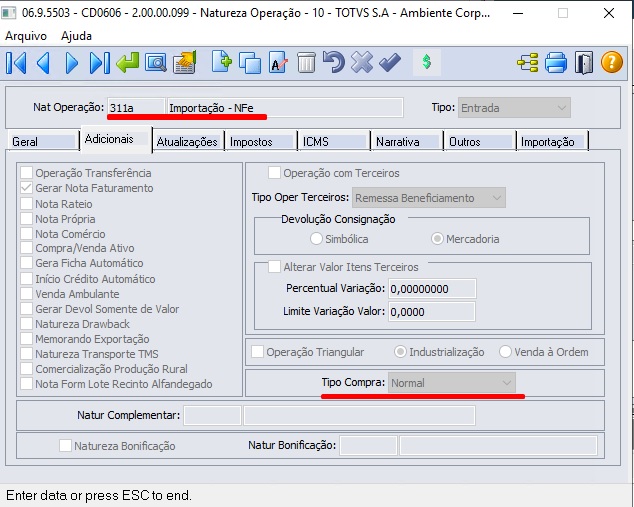Open the yellow hierarchy tree icon
This screenshot has height=507, width=634.
[528, 63]
